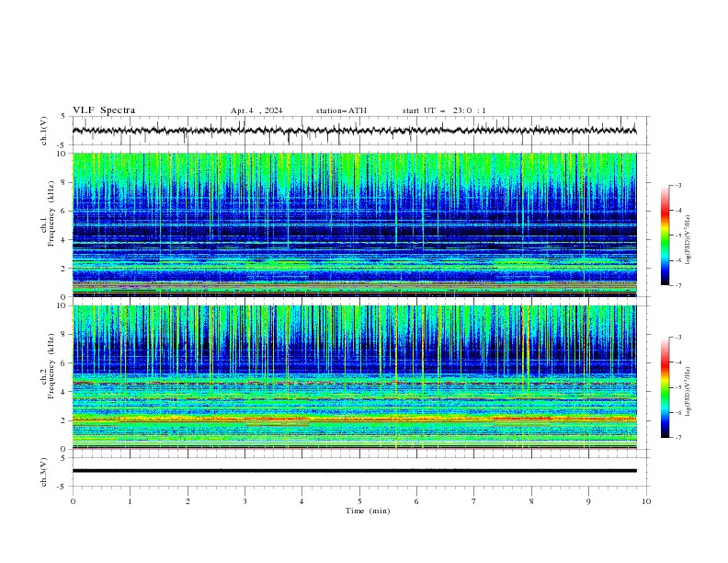Viewport: 728px width, 563px height.
Task: Click the log(PSD) label beside ch.2 colorbar
Action: click(x=688, y=391)
